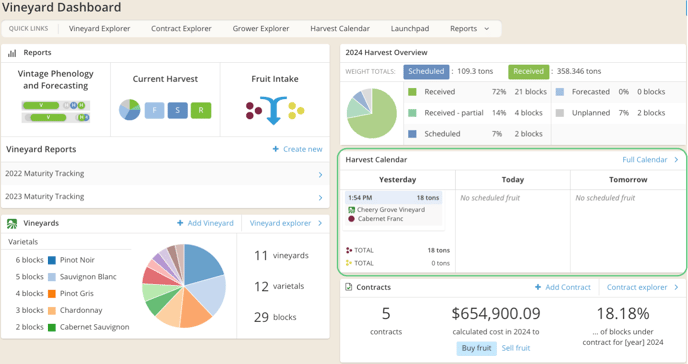Click the Scheduled legend swatch
Image resolution: width=688 pixels, height=364 pixels.
tap(412, 134)
